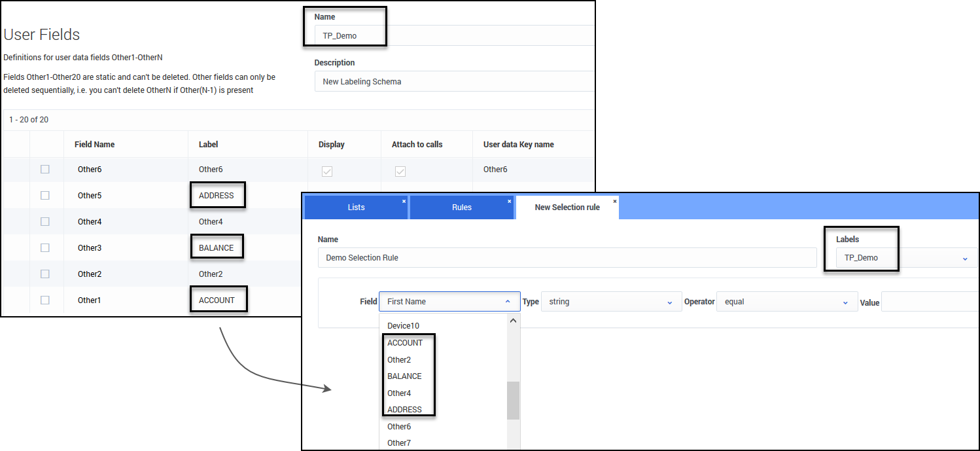Choose ACCOUNT from the Field list
The height and width of the screenshot is (451, 980).
[405, 343]
